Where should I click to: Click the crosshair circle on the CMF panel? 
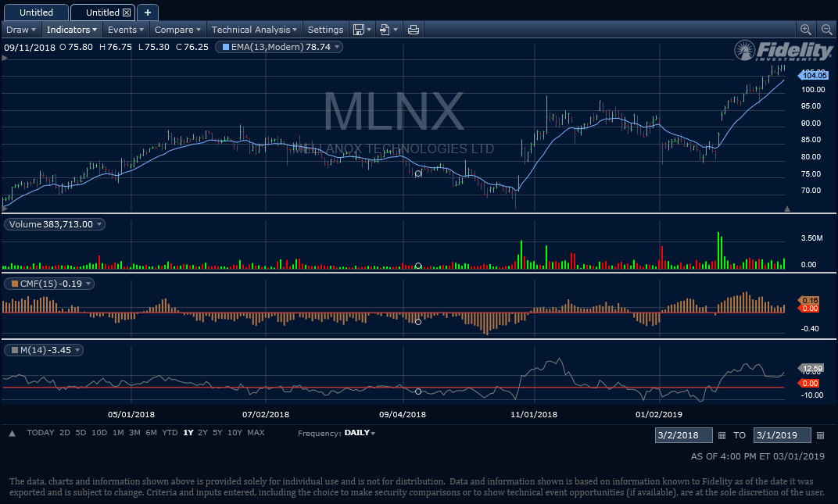coord(418,322)
